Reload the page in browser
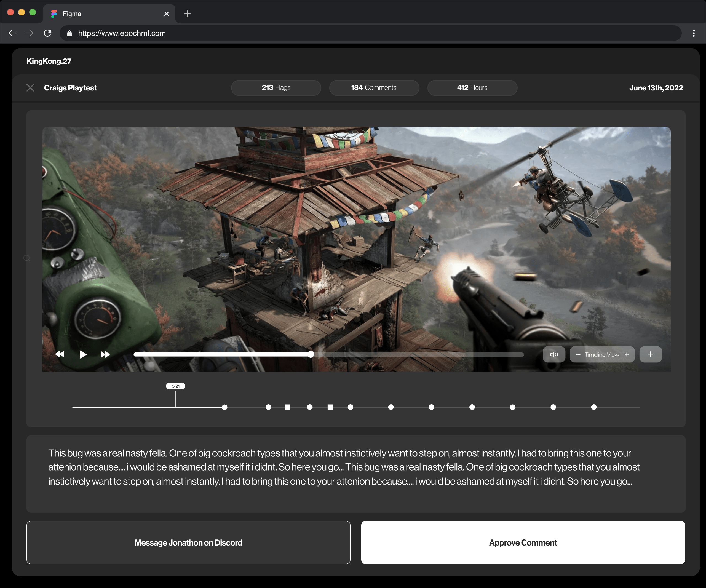Image resolution: width=706 pixels, height=588 pixels. tap(48, 33)
